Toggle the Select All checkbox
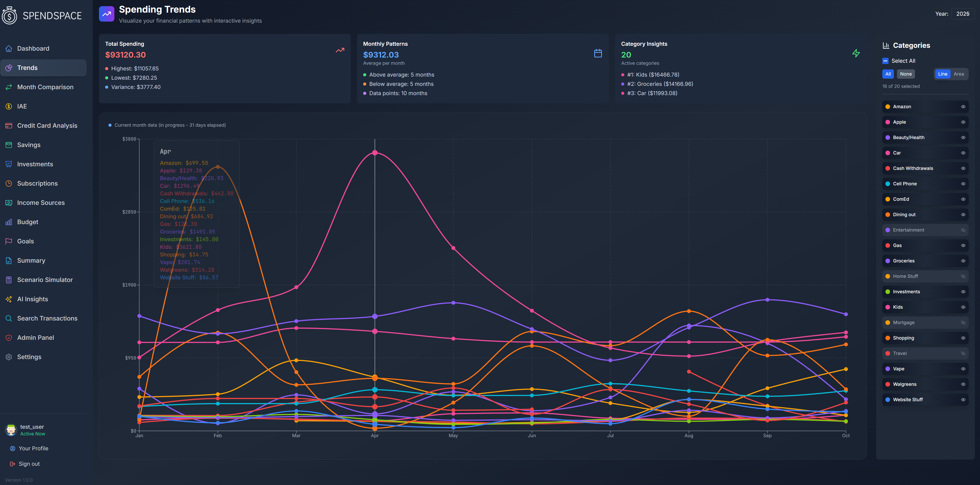Image resolution: width=980 pixels, height=485 pixels. [x=885, y=61]
